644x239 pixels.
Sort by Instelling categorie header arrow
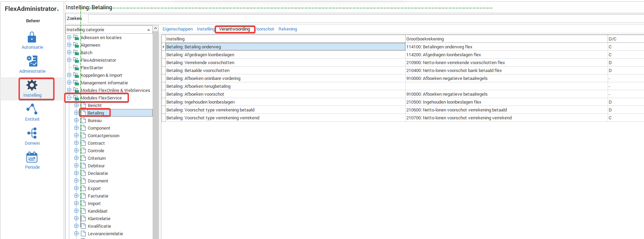pos(148,30)
